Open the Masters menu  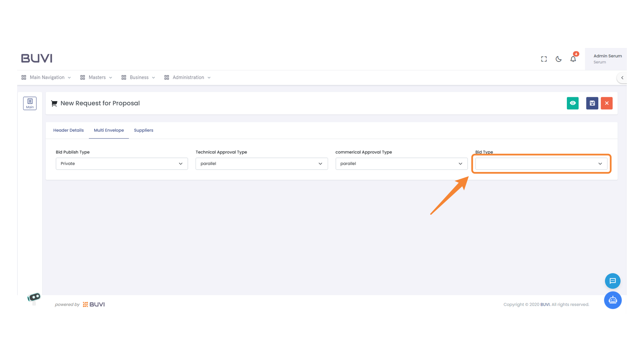[x=97, y=77]
